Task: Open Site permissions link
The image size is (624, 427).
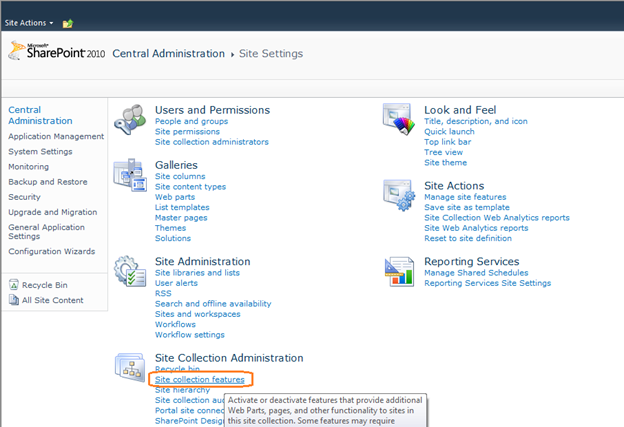Action: (x=187, y=131)
